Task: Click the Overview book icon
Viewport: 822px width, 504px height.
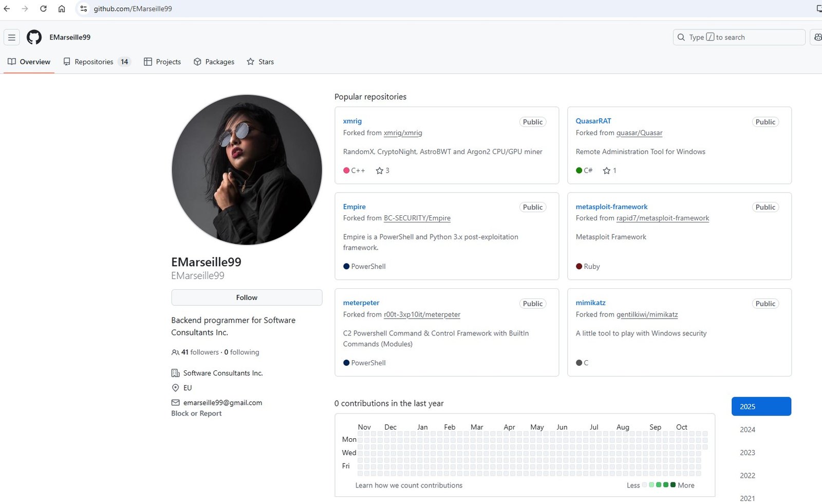Action: [12, 62]
